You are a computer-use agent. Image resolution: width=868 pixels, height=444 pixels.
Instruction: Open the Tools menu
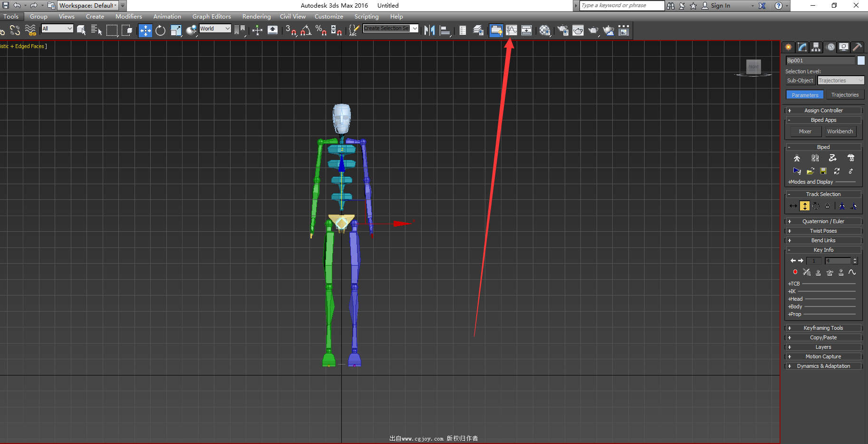(11, 16)
